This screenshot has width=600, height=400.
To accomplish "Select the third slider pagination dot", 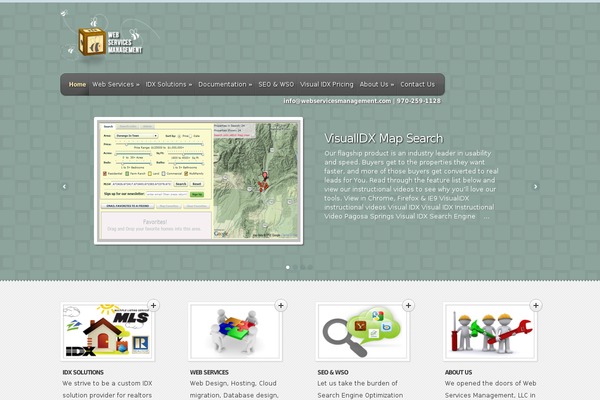I will [x=303, y=267].
